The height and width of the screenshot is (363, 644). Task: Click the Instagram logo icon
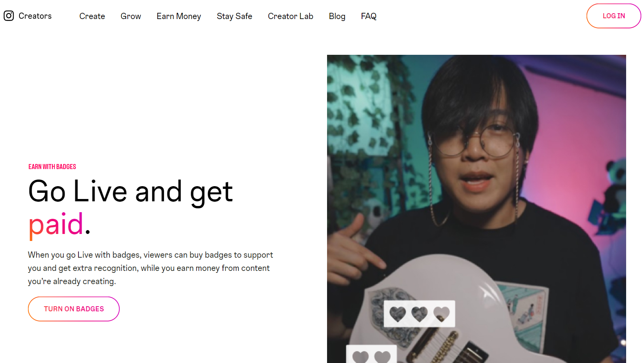pyautogui.click(x=9, y=16)
